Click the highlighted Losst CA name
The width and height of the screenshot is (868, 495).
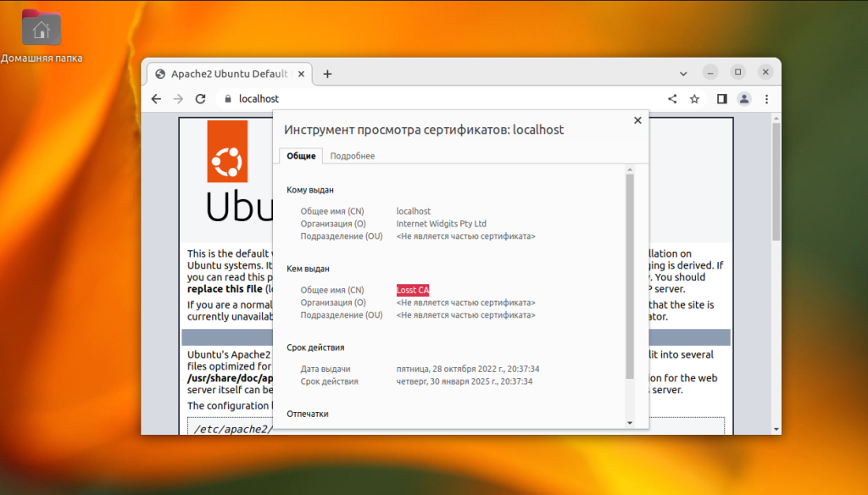click(x=412, y=289)
